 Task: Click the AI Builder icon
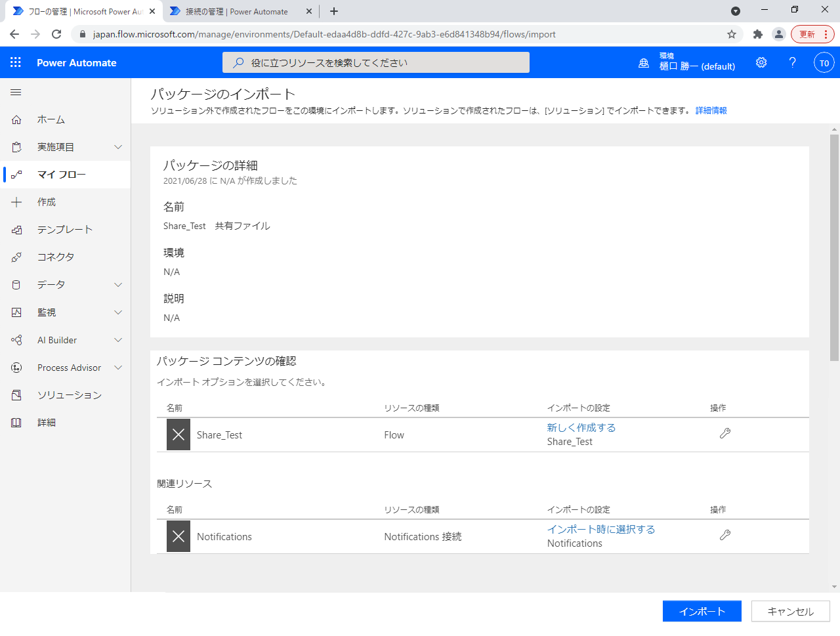click(16, 340)
